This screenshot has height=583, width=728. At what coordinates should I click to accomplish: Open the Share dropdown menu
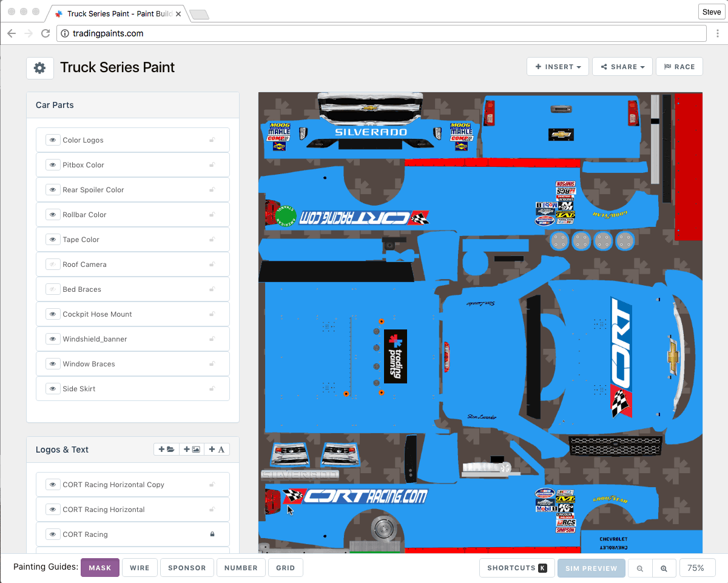click(622, 67)
